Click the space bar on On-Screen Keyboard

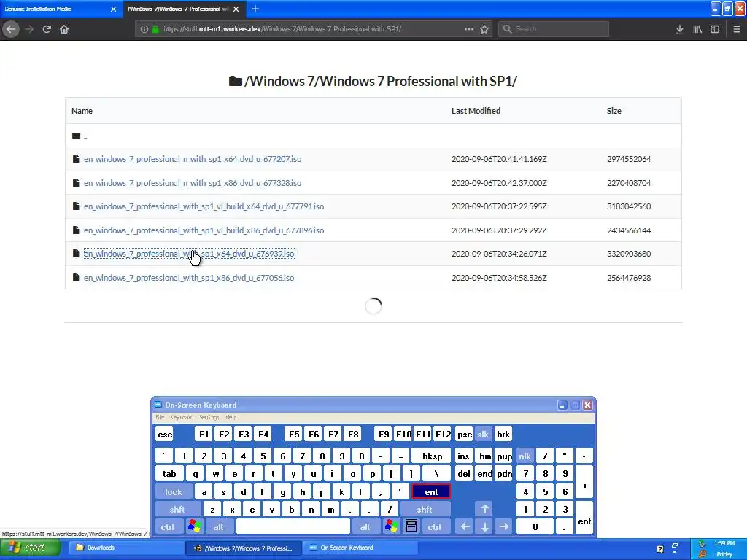[x=293, y=527]
